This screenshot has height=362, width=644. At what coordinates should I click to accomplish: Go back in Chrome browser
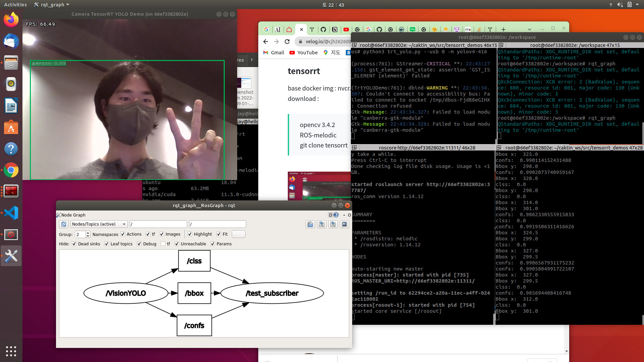tap(266, 42)
